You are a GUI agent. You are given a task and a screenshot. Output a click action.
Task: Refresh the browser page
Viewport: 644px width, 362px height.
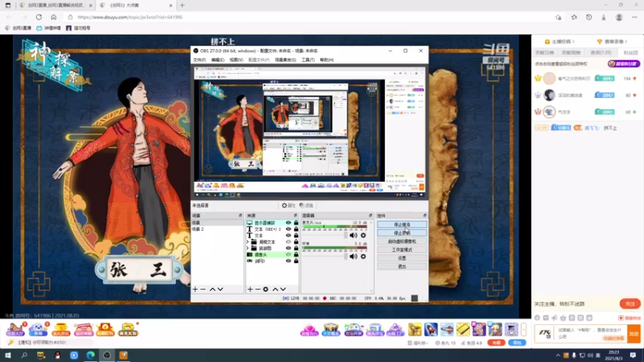[x=39, y=17]
